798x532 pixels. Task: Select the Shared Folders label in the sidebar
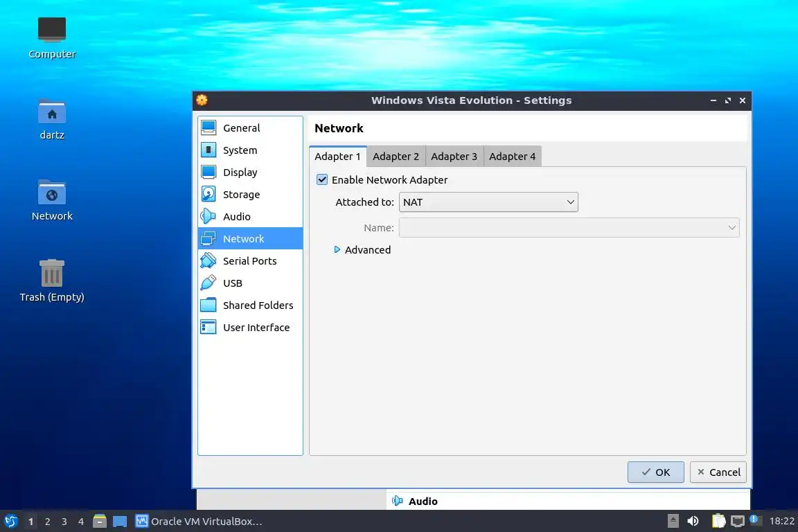(258, 305)
